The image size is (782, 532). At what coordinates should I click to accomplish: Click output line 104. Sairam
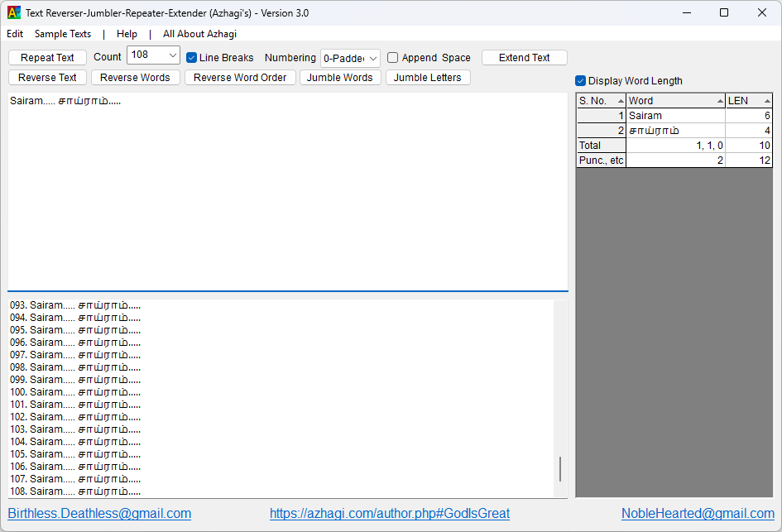75,442
